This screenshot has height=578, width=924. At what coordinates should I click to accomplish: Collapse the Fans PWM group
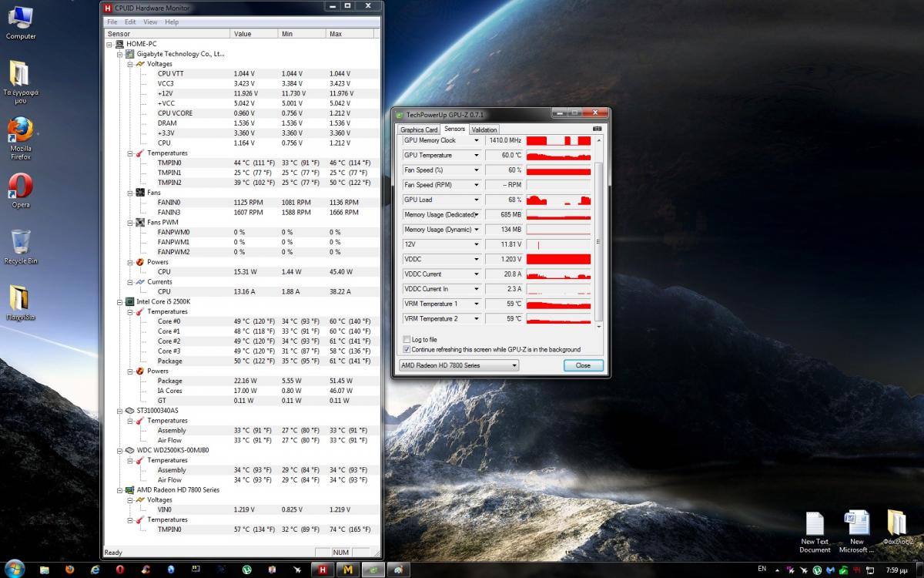point(130,222)
